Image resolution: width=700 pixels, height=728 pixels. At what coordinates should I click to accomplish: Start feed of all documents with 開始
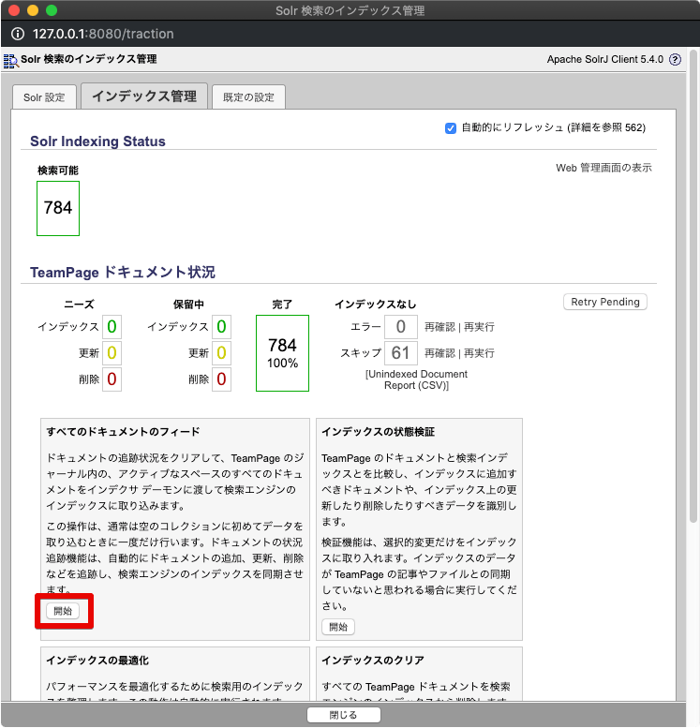point(63,611)
